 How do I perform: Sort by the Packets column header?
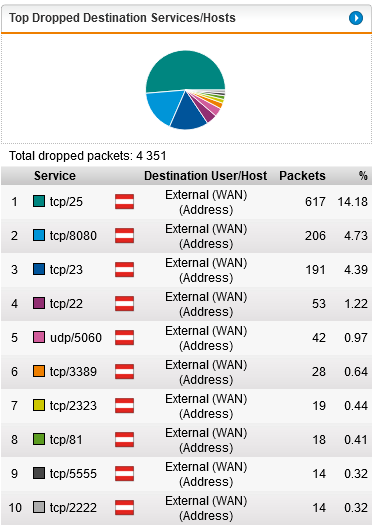302,176
